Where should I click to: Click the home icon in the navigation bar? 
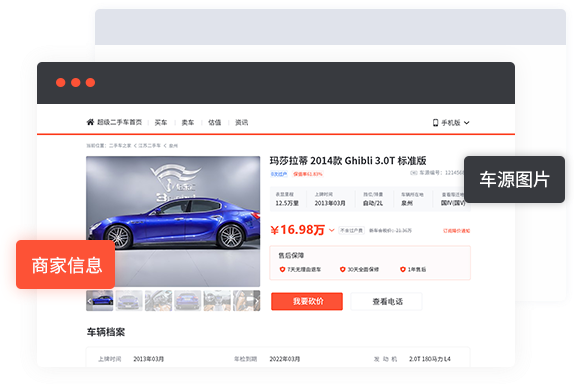[x=90, y=122]
